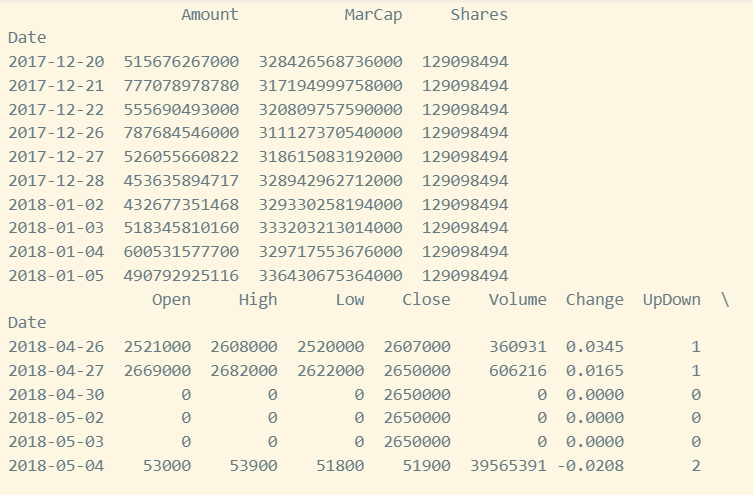Viewport: 753px width, 495px height.
Task: Select the 2018-01-02 date row label
Action: click(56, 205)
